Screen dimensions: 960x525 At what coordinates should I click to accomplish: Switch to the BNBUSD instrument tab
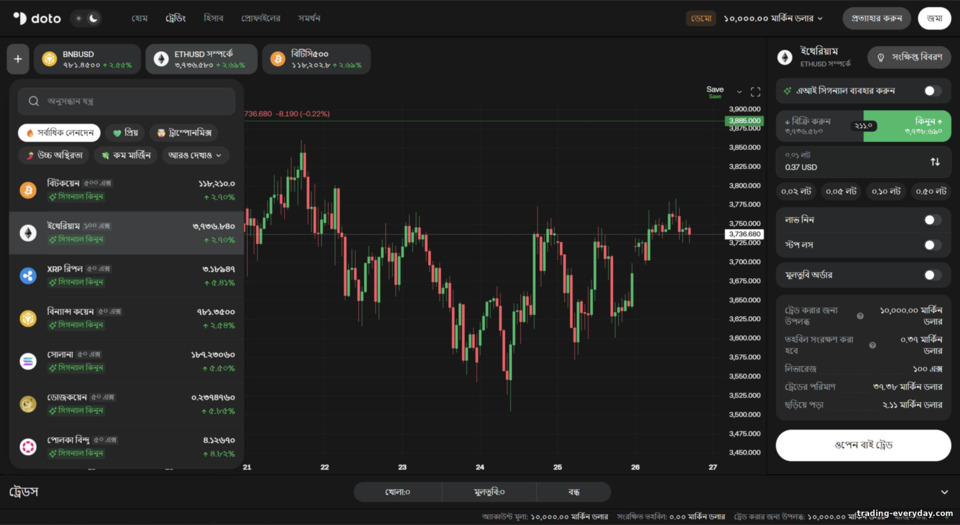(x=87, y=59)
